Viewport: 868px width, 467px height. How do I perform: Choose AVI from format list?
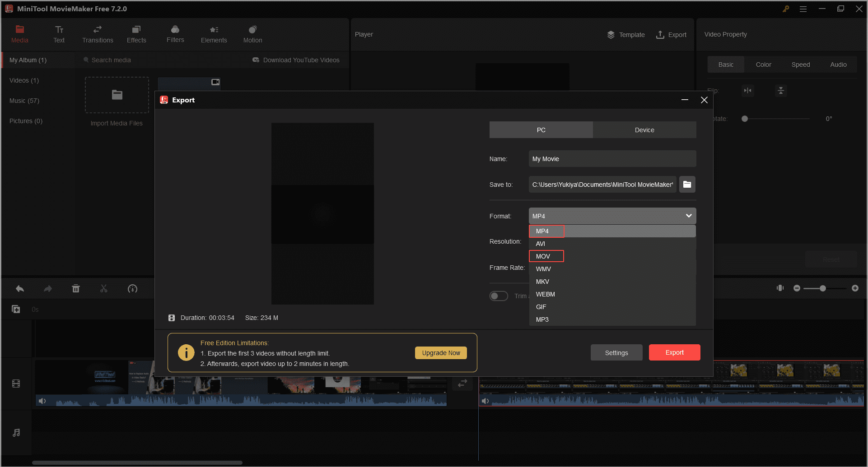pos(612,244)
